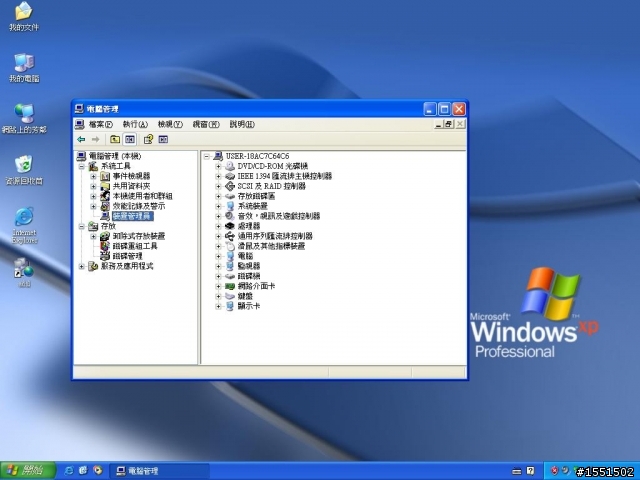Open 網路上的芳鄰 desktop icon
Viewport: 640px width, 480px height.
pos(24,119)
